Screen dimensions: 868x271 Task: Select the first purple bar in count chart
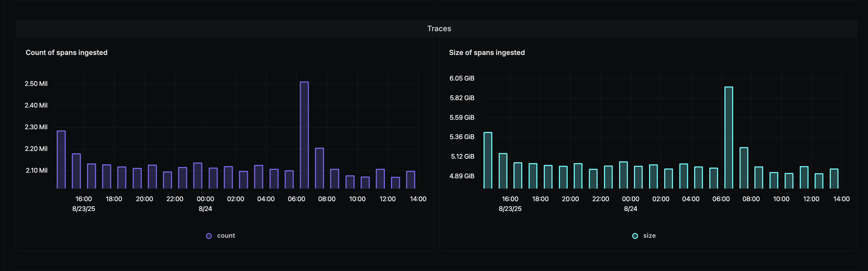(61, 160)
